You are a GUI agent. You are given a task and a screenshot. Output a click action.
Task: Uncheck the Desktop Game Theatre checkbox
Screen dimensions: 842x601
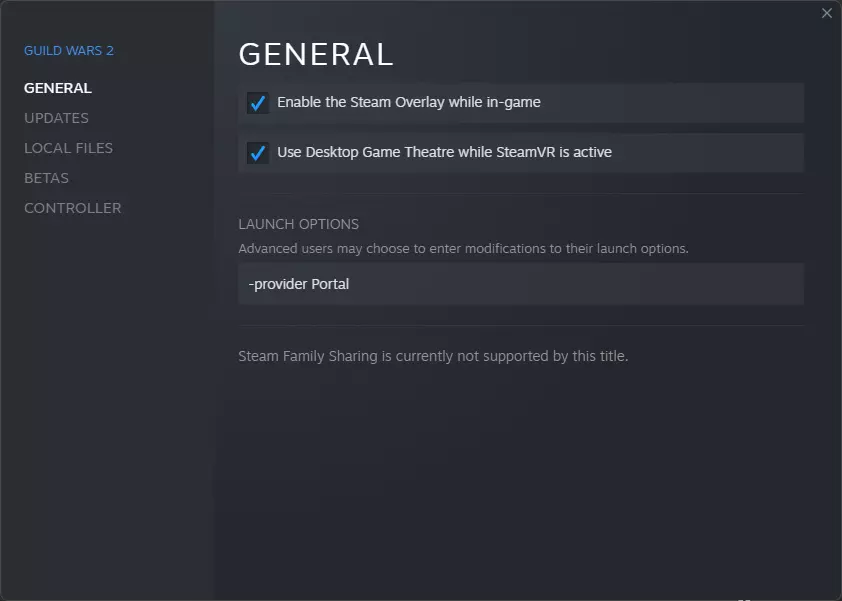coord(258,153)
